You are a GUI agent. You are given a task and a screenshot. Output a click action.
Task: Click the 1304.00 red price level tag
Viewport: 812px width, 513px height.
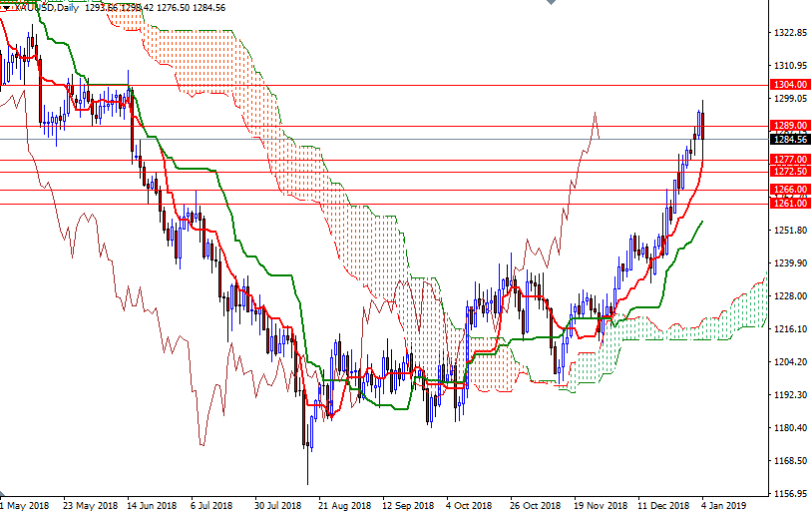pyautogui.click(x=789, y=86)
